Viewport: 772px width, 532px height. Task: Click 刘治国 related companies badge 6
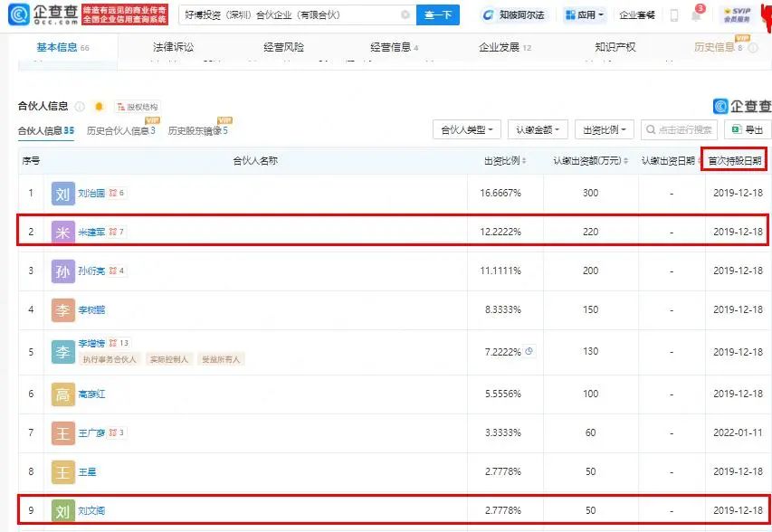point(117,193)
